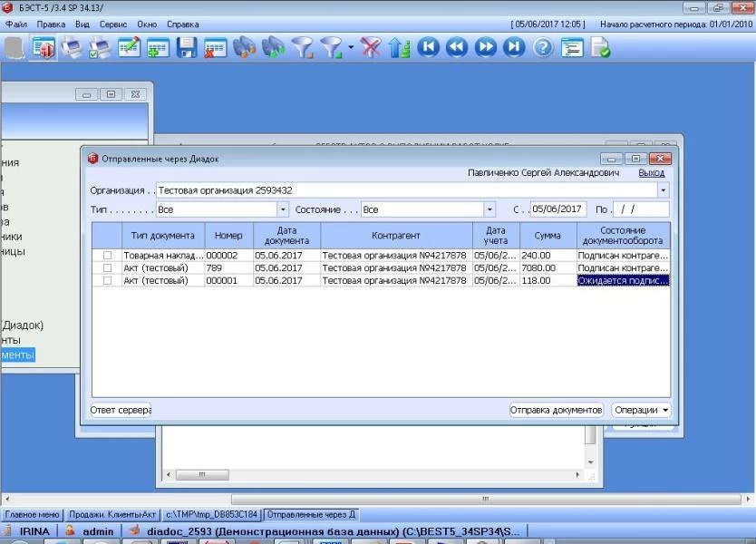Click the Номер column header
Screen dimensions: 756x544
(x=228, y=236)
